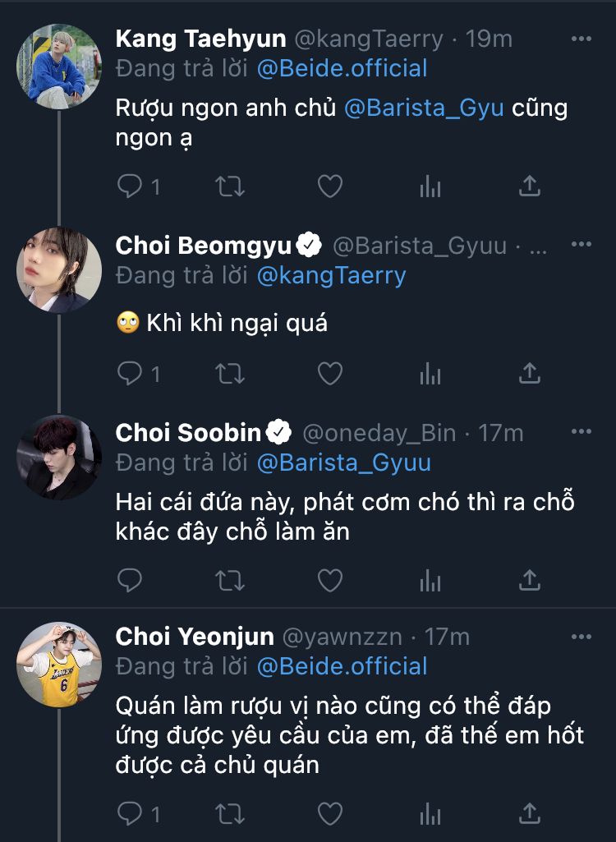
Task: Open Choi Soobin's profile name
Action: [x=188, y=432]
